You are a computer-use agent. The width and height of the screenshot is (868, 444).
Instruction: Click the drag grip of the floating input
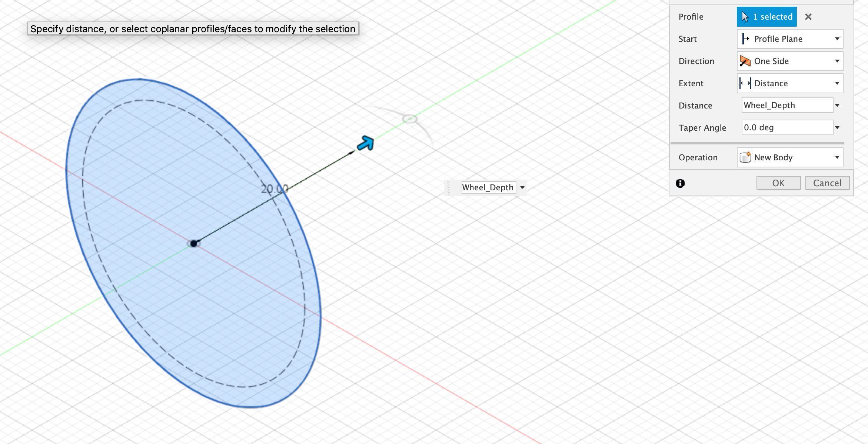[449, 187]
